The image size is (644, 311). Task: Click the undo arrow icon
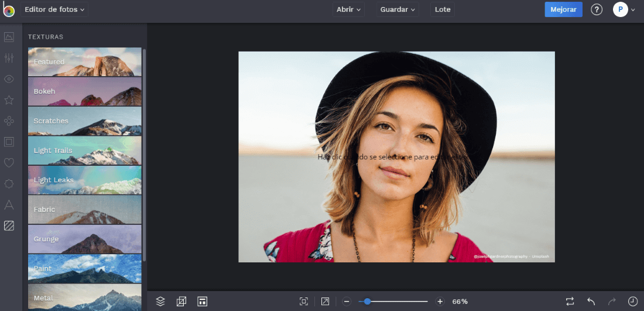coord(591,301)
